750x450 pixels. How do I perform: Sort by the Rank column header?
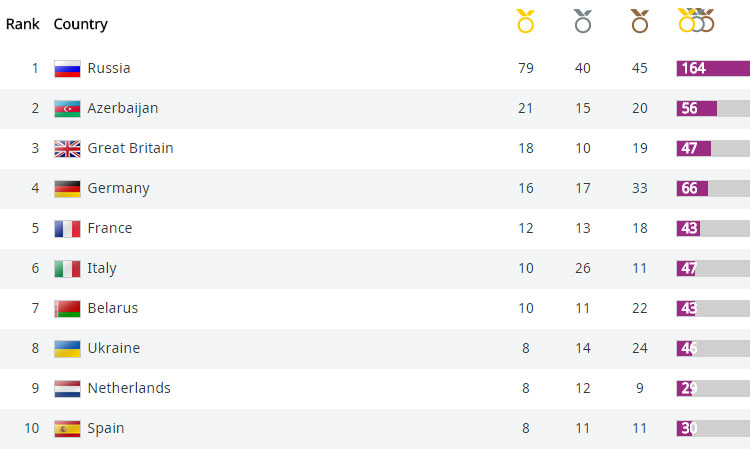coord(22,24)
